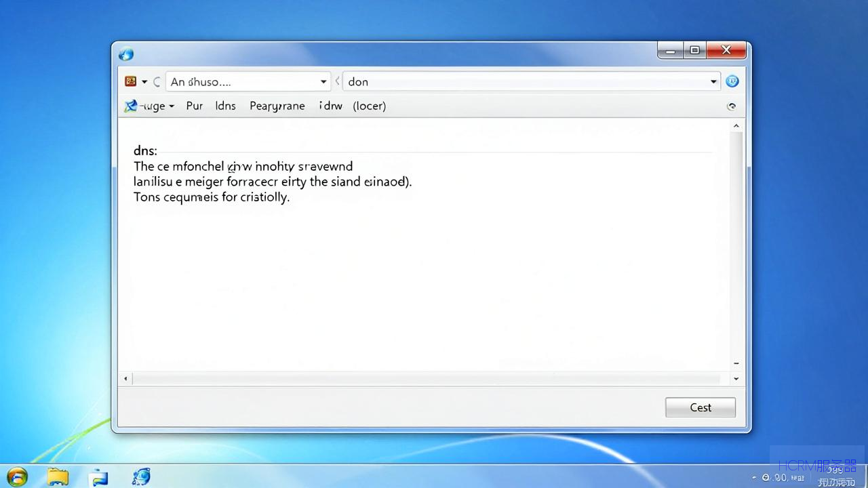Click the globe icon in the title bar
This screenshot has height=488, width=868.
click(126, 54)
